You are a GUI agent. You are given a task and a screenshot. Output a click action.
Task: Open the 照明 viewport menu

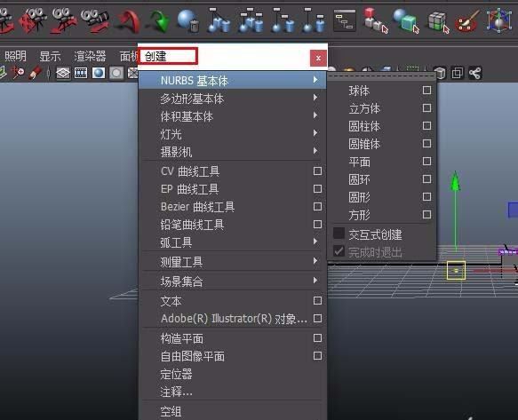click(15, 56)
